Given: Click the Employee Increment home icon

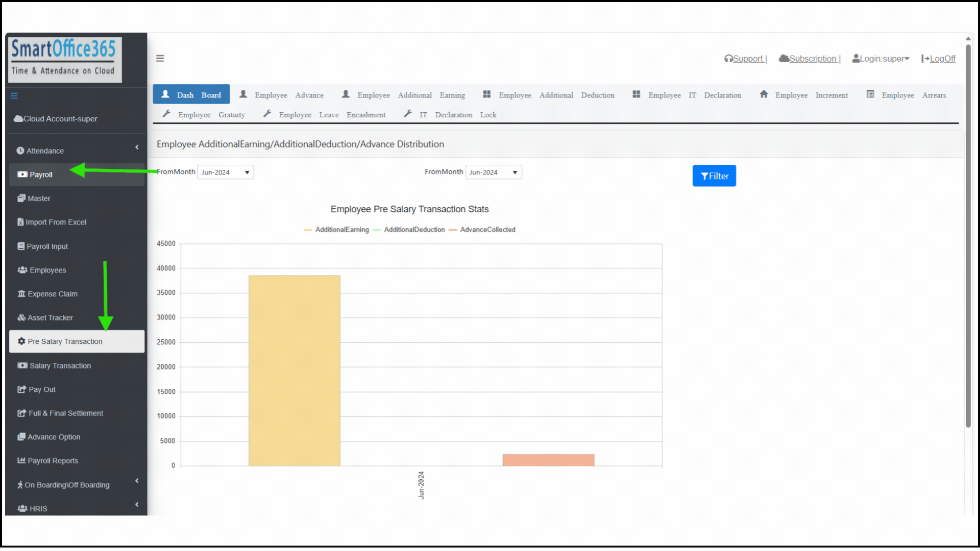Looking at the screenshot, I should [x=764, y=94].
